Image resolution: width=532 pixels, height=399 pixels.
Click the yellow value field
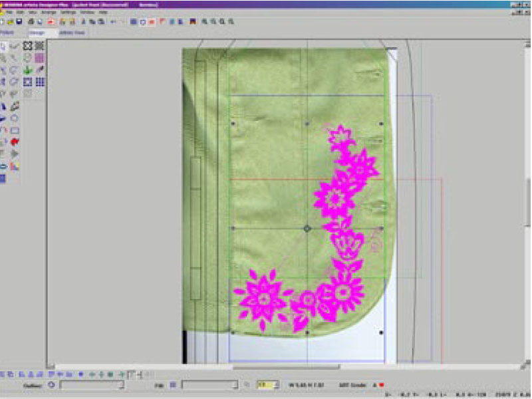(x=265, y=384)
